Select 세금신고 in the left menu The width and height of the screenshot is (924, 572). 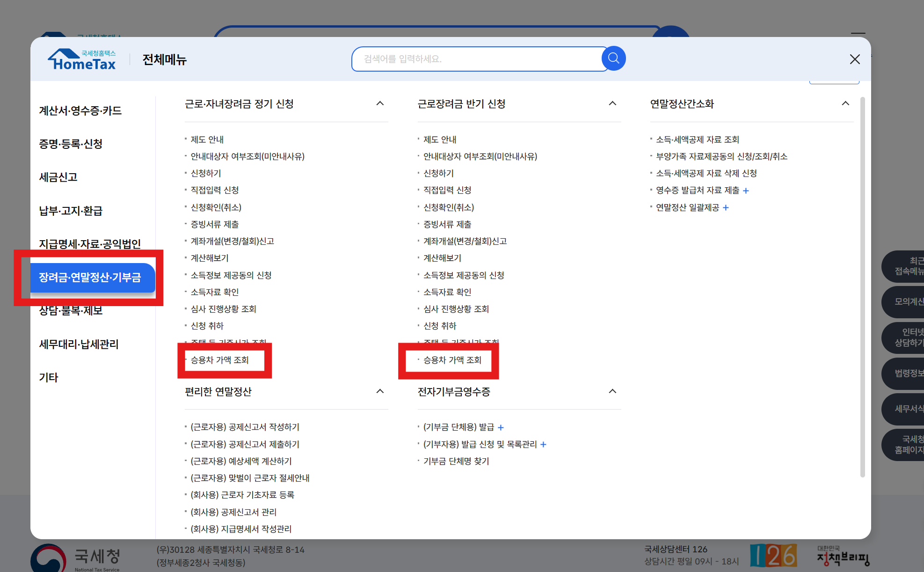pyautogui.click(x=58, y=177)
